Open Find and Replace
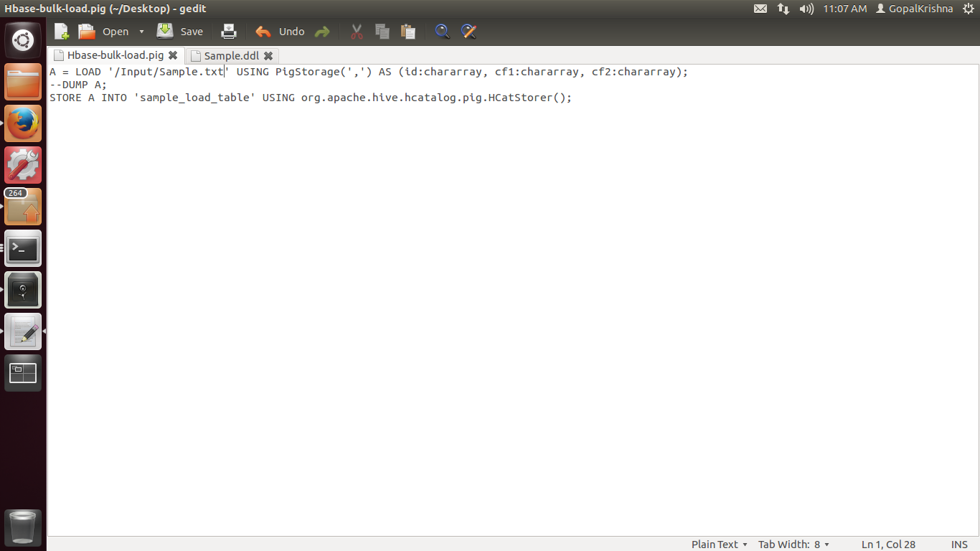Viewport: 980px width, 551px height. point(468,32)
